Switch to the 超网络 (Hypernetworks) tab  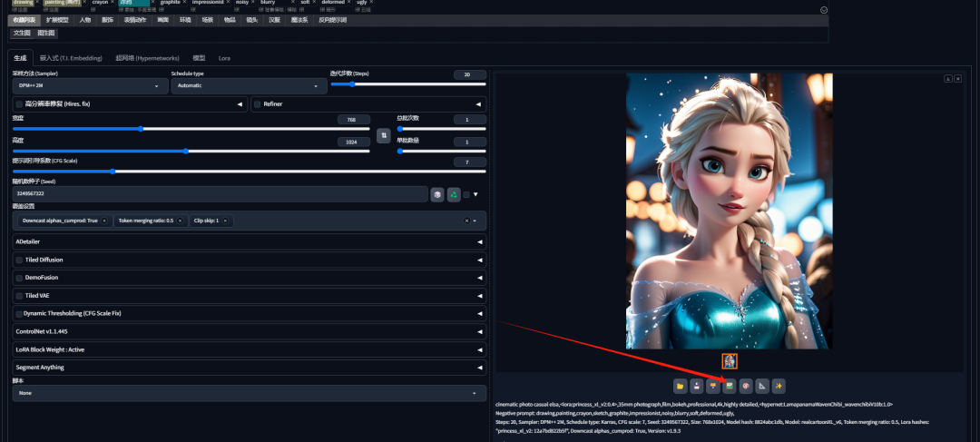pos(148,58)
